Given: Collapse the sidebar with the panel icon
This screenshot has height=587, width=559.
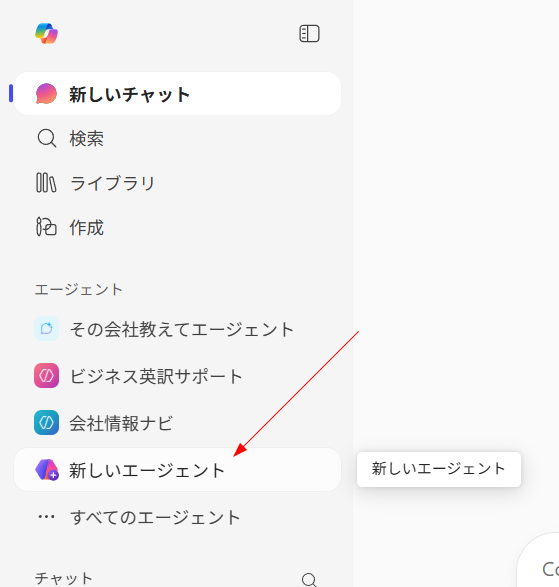Looking at the screenshot, I should 309,34.
